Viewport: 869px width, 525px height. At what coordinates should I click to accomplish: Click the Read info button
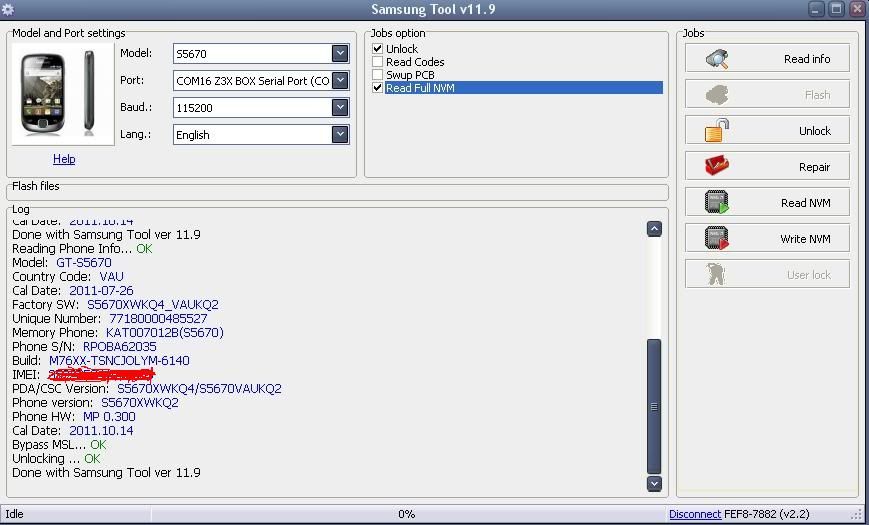point(767,58)
